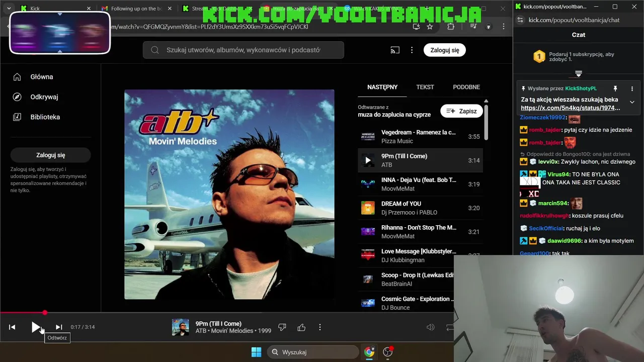Switch to the PODOBNE tab
The image size is (644, 362).
[466, 87]
